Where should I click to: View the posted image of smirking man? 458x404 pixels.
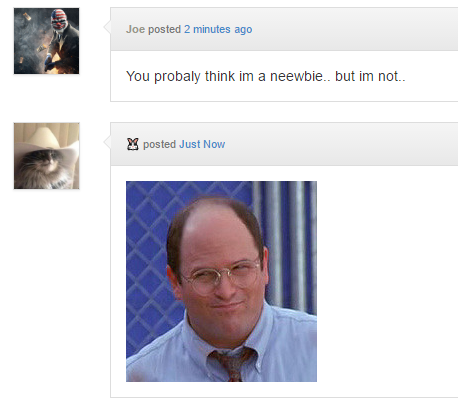[x=221, y=281]
